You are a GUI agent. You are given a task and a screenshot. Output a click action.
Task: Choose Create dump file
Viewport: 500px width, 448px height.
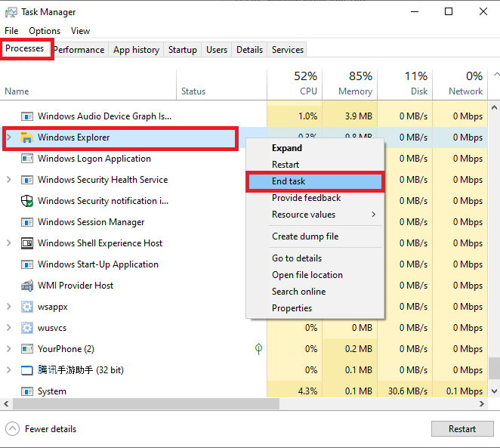tap(315, 236)
